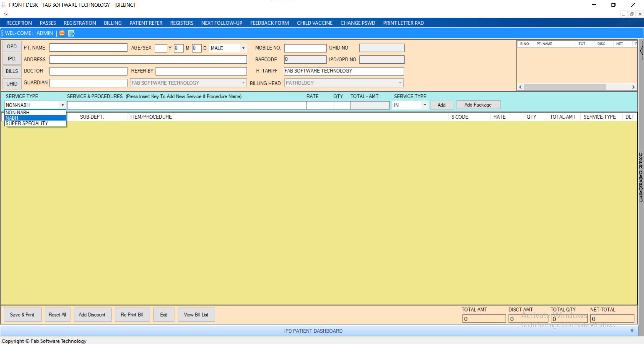Viewport: 644px width, 344px height.
Task: Click the Service & Procedures input field
Action: point(187,105)
